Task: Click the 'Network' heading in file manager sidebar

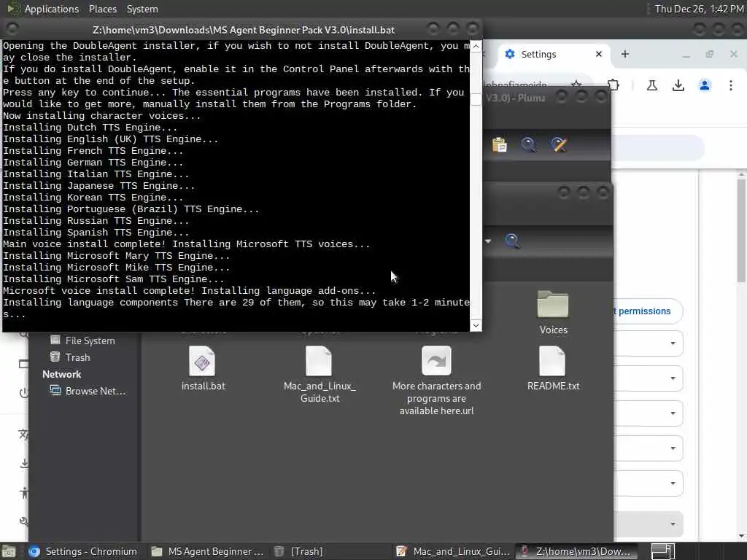Action: coord(61,374)
